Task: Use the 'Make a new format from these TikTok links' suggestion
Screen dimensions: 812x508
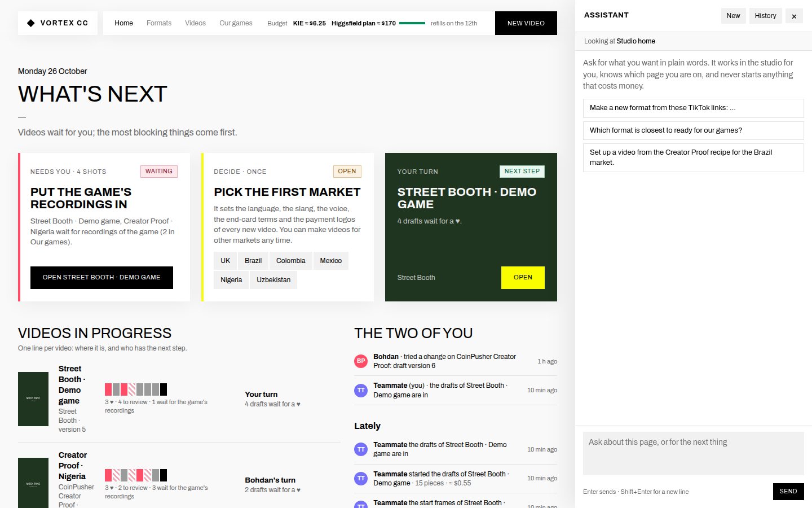Action: pyautogui.click(x=694, y=108)
